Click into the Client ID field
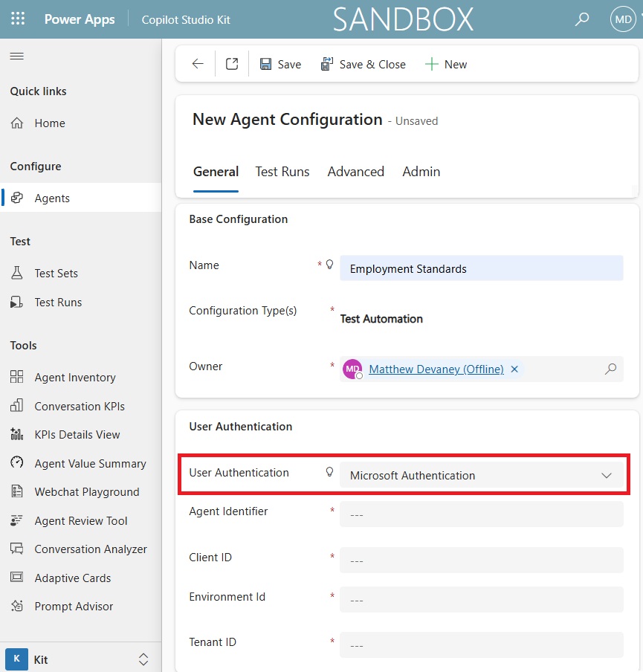The image size is (643, 672). 481,560
